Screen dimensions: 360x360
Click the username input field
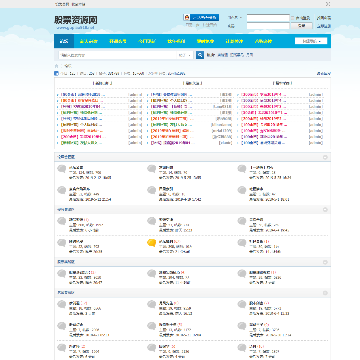(268, 18)
